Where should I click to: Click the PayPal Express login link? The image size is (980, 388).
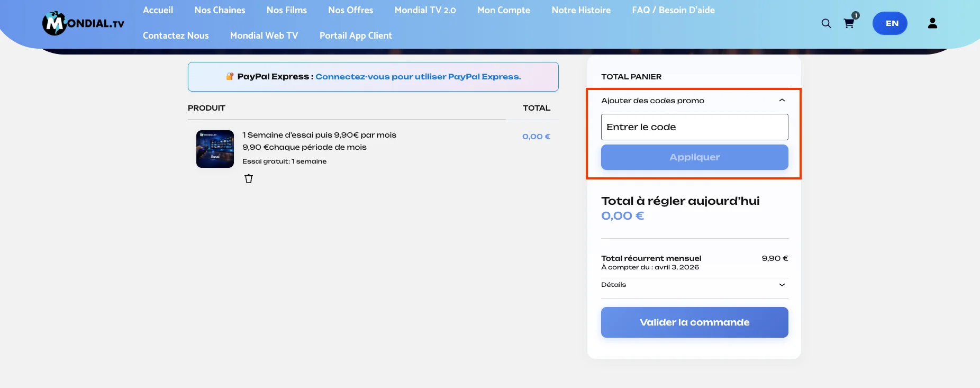[418, 77]
